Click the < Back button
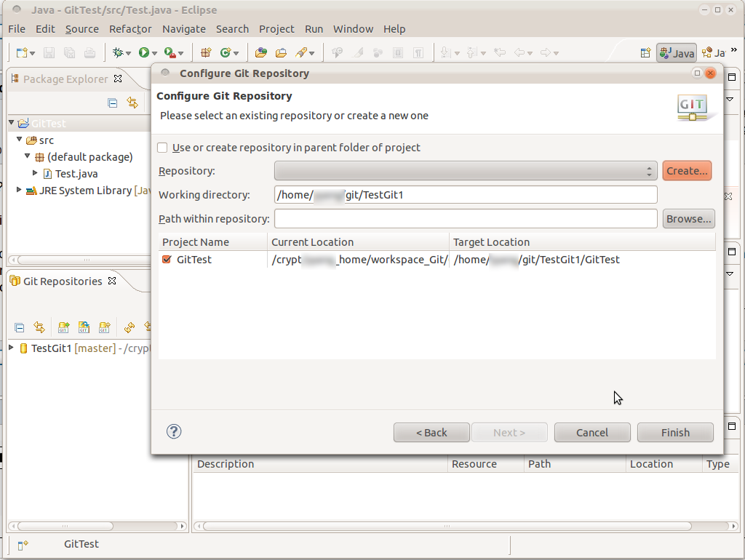 point(431,433)
